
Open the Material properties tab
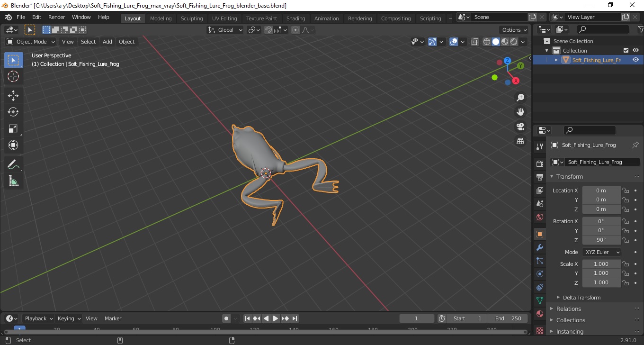pos(540,314)
